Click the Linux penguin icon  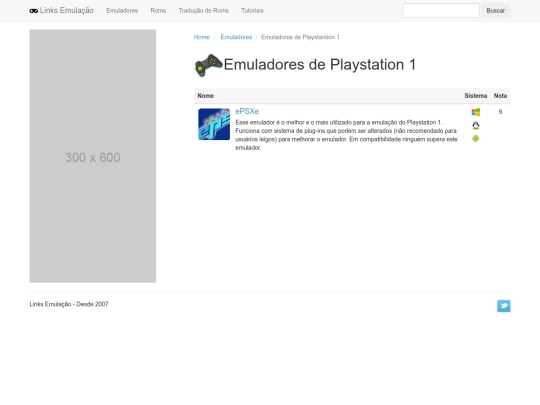click(x=476, y=125)
